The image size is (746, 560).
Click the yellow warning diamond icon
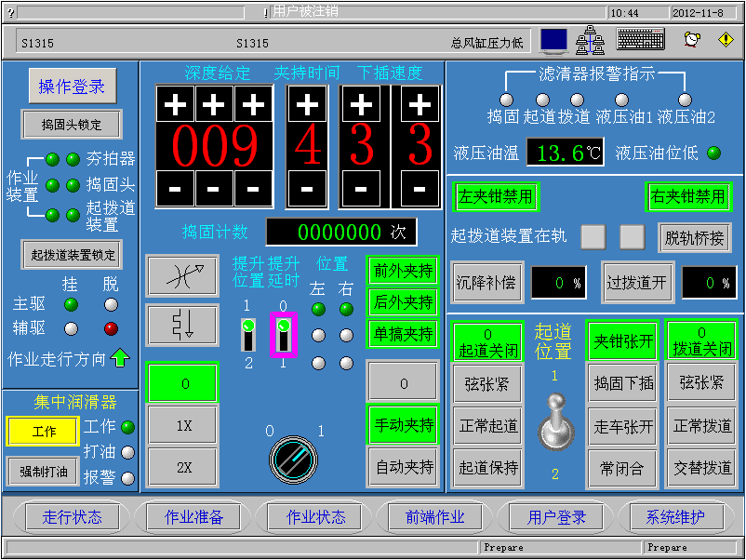pyautogui.click(x=726, y=40)
